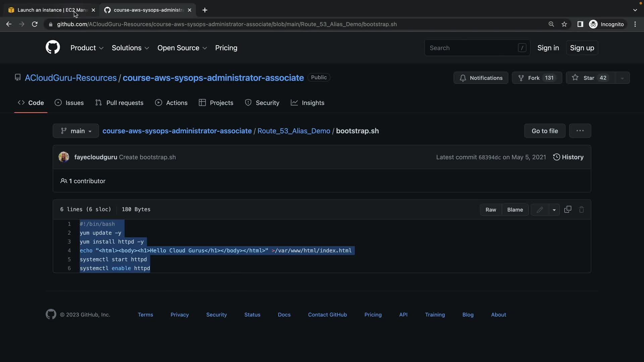Copy raw file contents icon
The width and height of the screenshot is (644, 362).
(x=568, y=209)
